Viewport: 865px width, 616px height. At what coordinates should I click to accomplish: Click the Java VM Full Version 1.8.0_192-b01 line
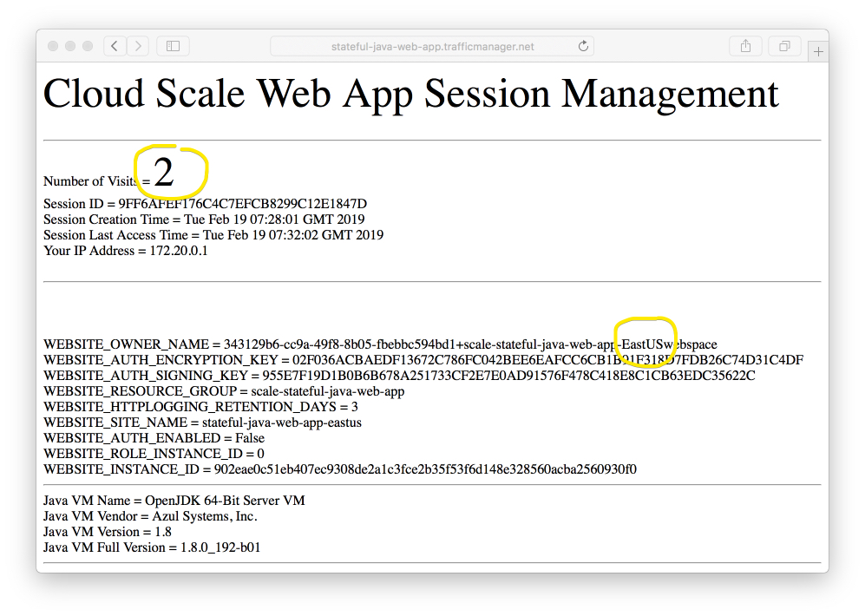(x=152, y=547)
